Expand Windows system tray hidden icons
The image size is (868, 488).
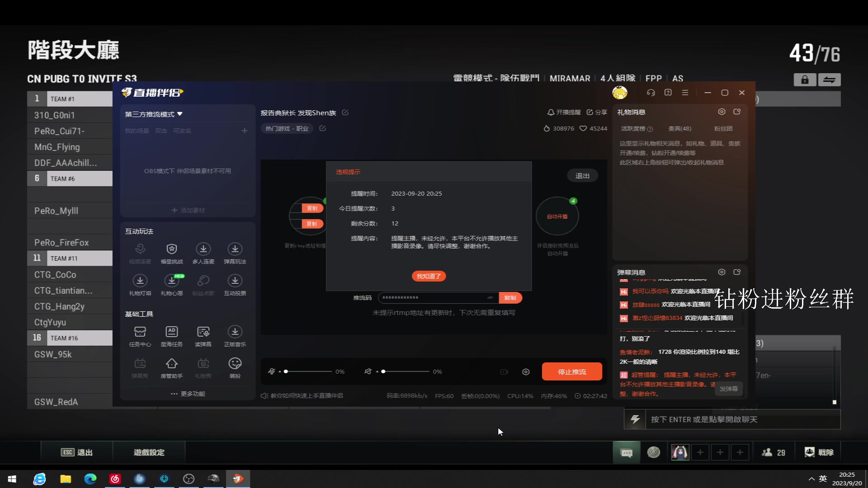[x=811, y=479]
